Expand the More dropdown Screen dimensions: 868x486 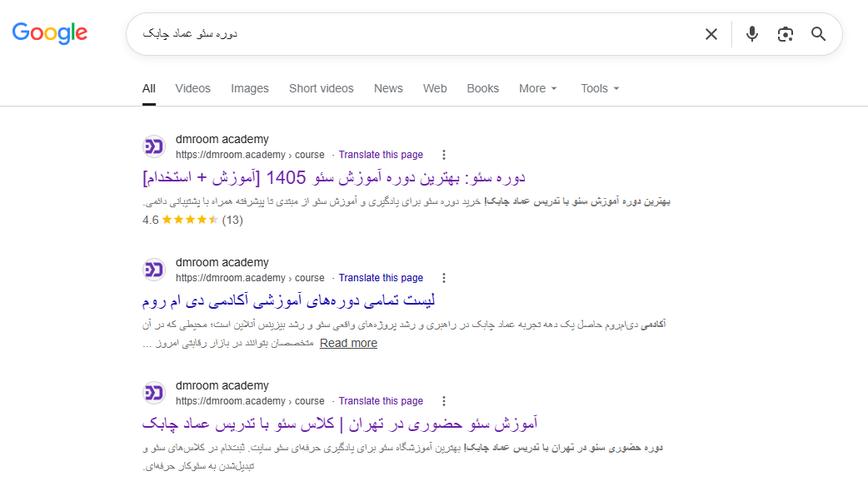(537, 88)
